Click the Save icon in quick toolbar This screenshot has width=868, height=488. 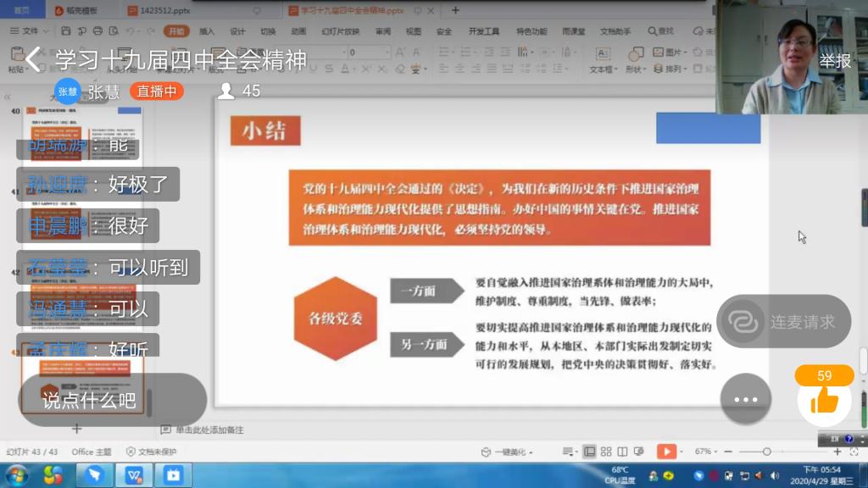click(x=66, y=31)
